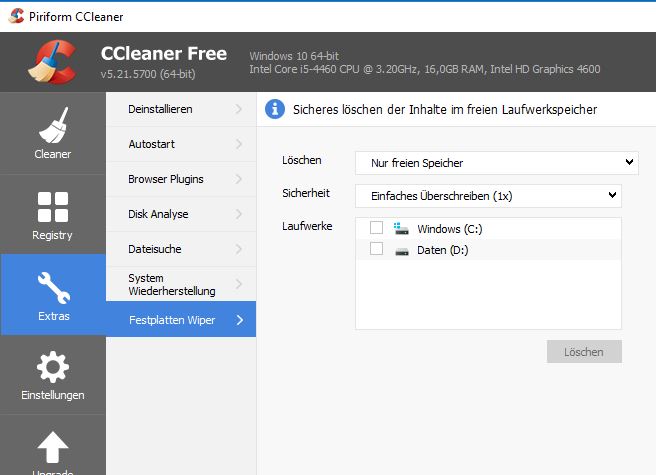The height and width of the screenshot is (475, 656).
Task: Open the Dateisuche menu item
Action: (181, 249)
